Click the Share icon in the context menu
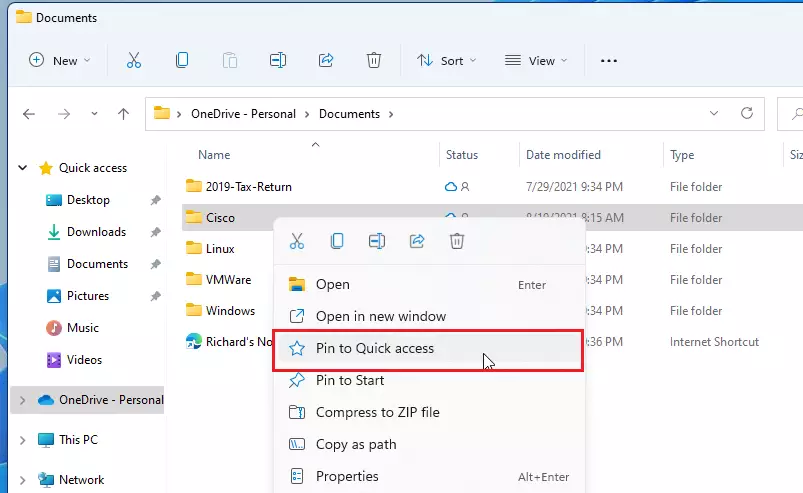Screen dimensions: 803x493 pyautogui.click(x=417, y=241)
